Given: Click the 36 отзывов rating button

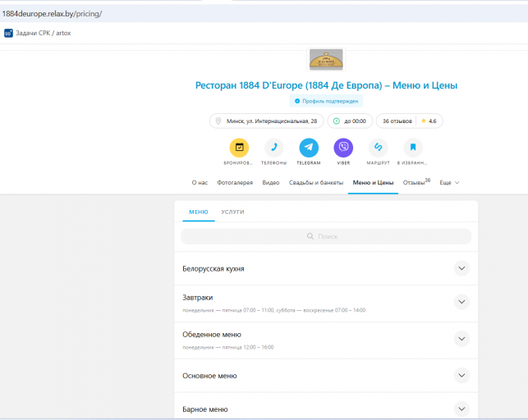Looking at the screenshot, I should [410, 121].
